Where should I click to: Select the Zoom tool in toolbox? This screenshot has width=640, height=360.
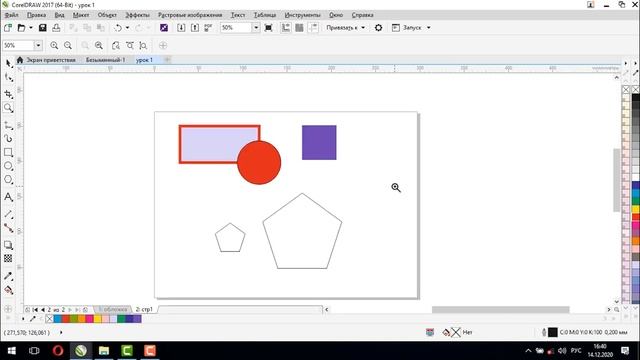(x=9, y=108)
